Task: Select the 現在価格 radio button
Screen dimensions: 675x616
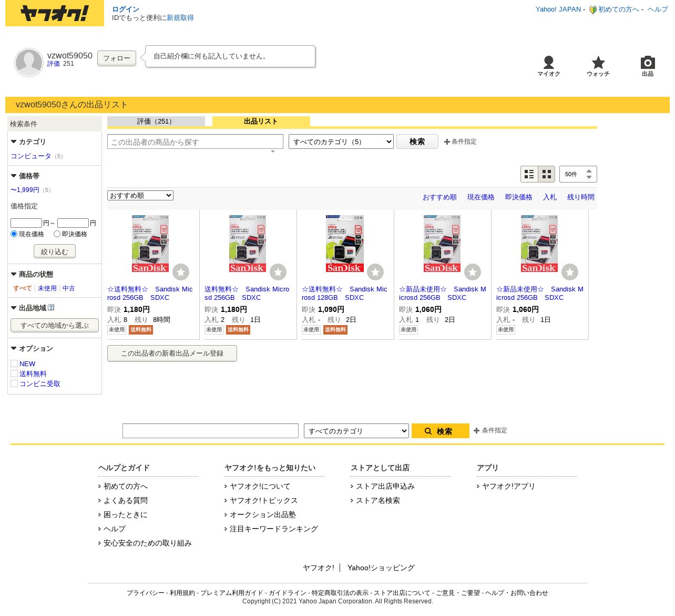Action: pyautogui.click(x=14, y=234)
